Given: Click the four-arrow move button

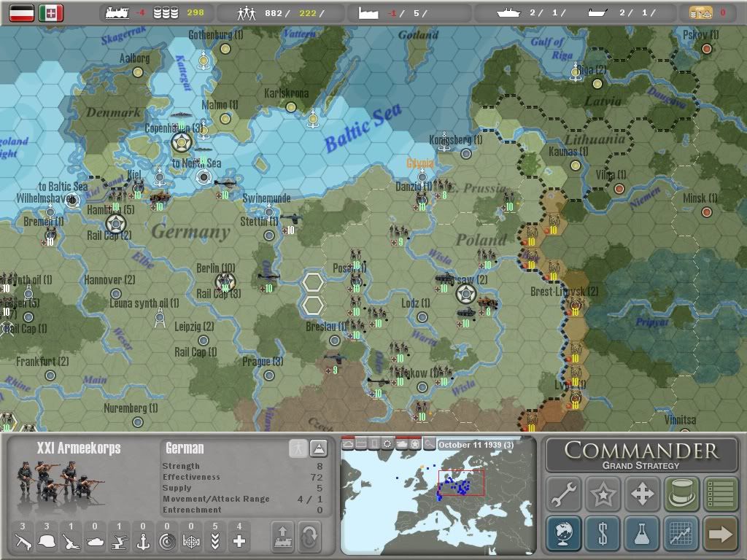Looking at the screenshot, I should 642,494.
